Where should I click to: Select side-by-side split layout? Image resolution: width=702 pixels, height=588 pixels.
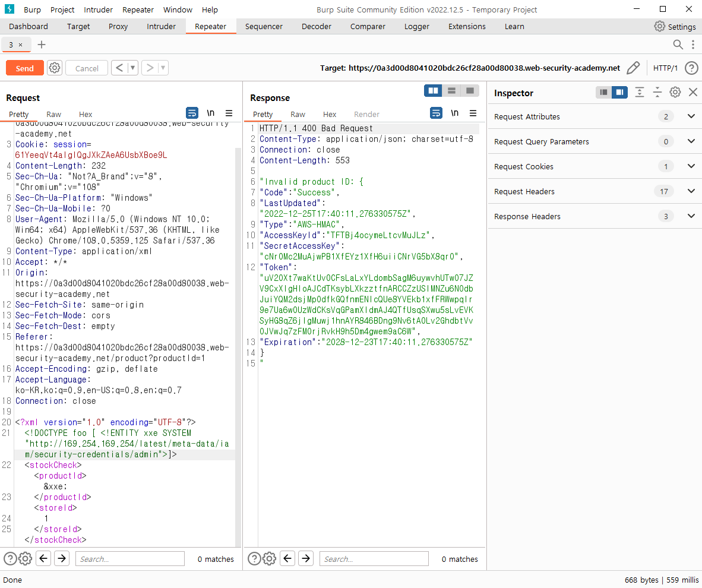[x=434, y=91]
